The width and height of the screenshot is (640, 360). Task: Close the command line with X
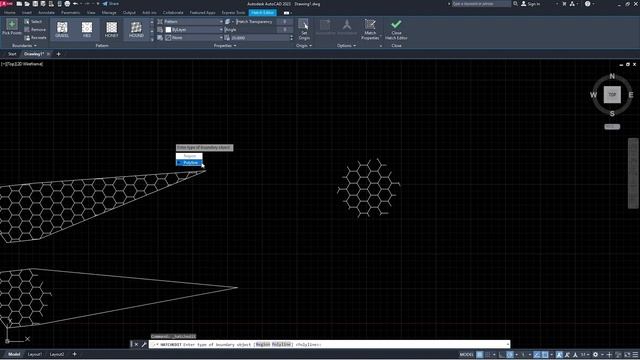pyautogui.click(x=136, y=344)
